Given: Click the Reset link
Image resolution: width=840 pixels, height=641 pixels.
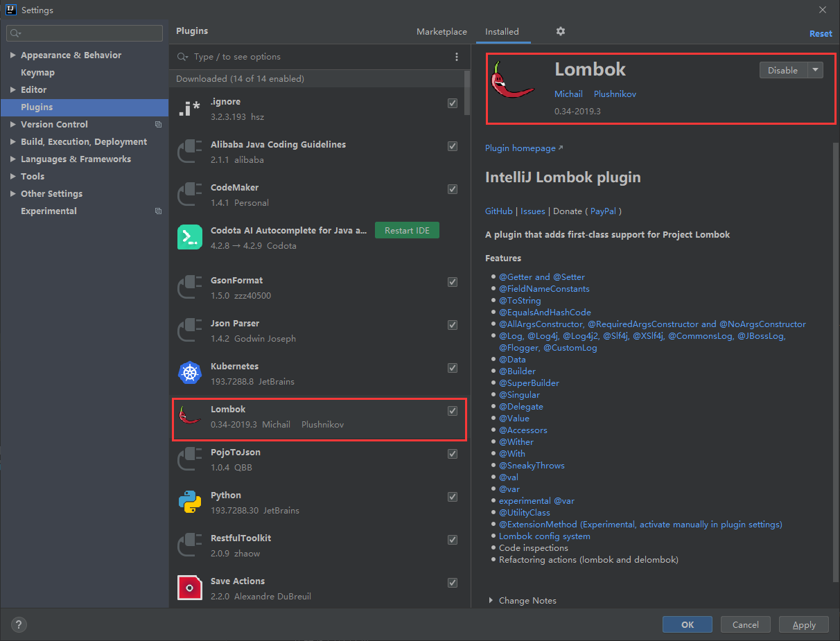Looking at the screenshot, I should click(821, 33).
